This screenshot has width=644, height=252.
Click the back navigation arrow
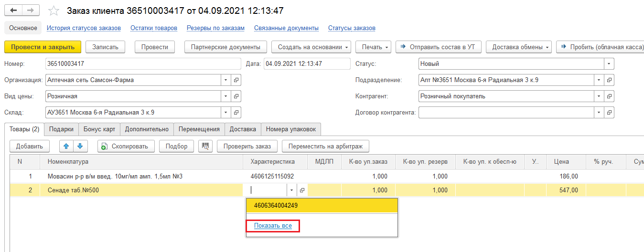pyautogui.click(x=13, y=10)
